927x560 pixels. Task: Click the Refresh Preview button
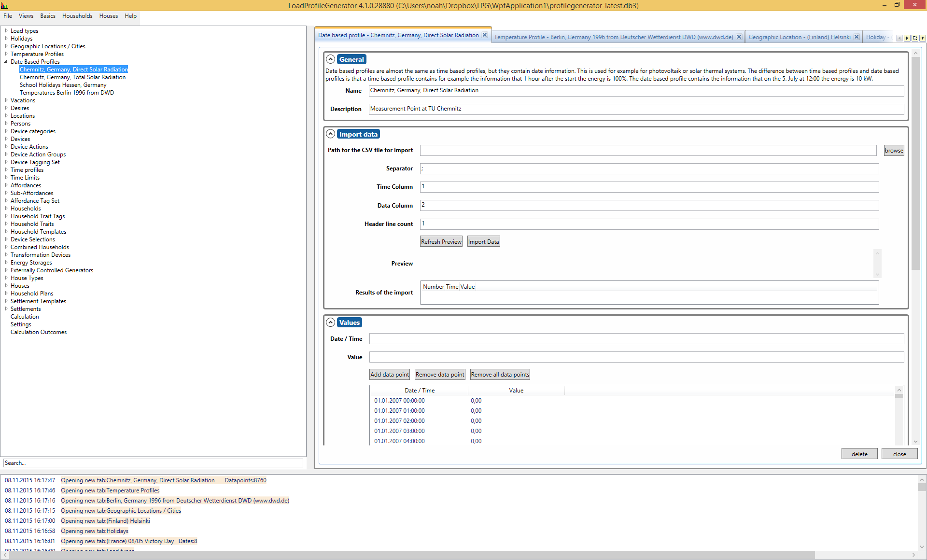[x=441, y=242]
